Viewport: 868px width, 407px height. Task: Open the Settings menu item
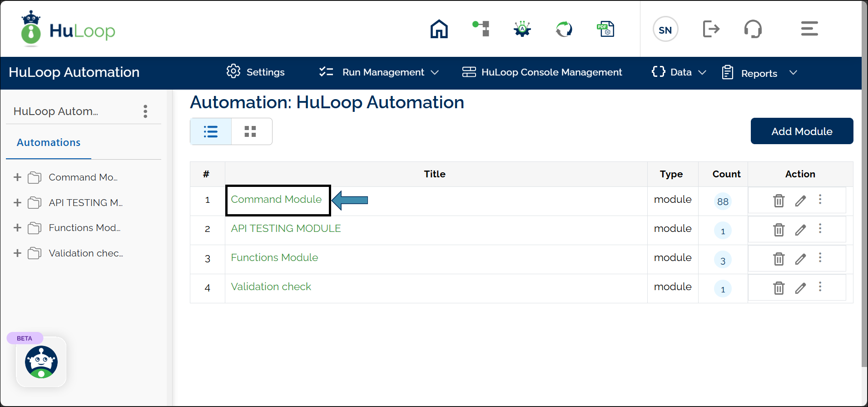click(x=256, y=72)
